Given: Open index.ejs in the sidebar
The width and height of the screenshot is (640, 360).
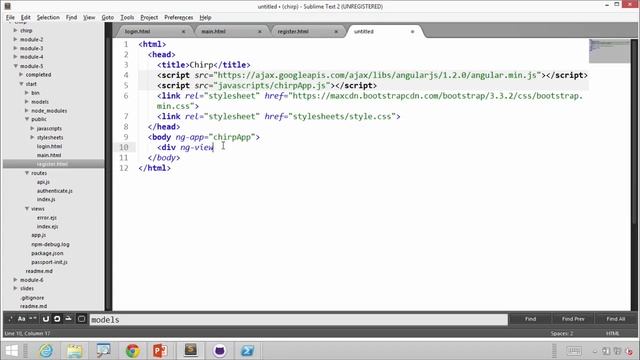Looking at the screenshot, I should pos(47,226).
